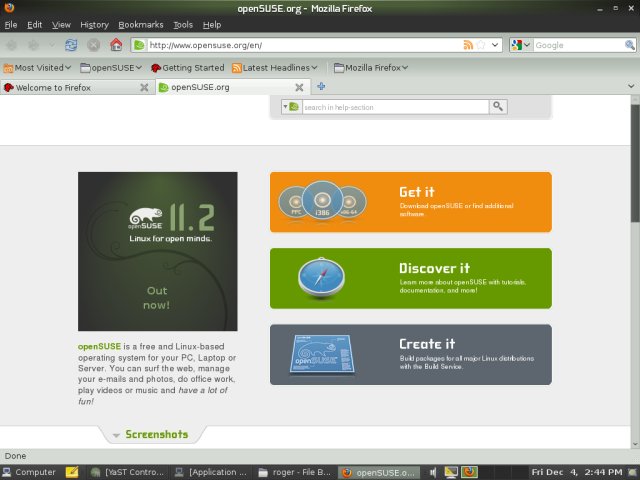Expand the Mozilla Firefox bookmarks folder

pos(371,68)
